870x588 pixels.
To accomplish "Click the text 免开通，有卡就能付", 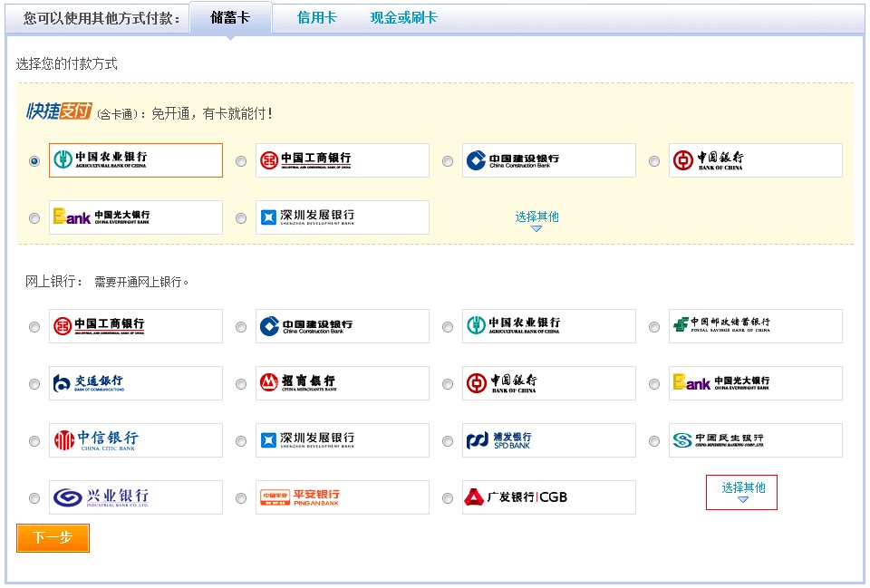I will 211,114.
